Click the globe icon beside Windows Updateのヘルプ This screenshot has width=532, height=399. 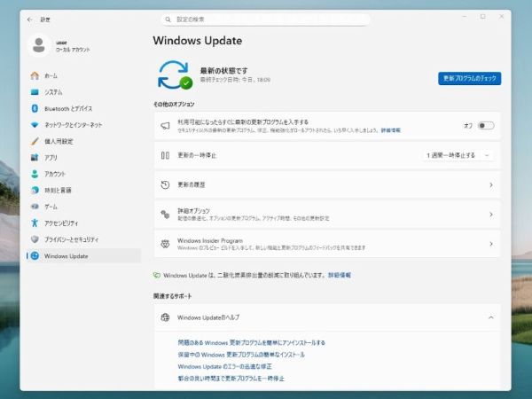click(165, 317)
